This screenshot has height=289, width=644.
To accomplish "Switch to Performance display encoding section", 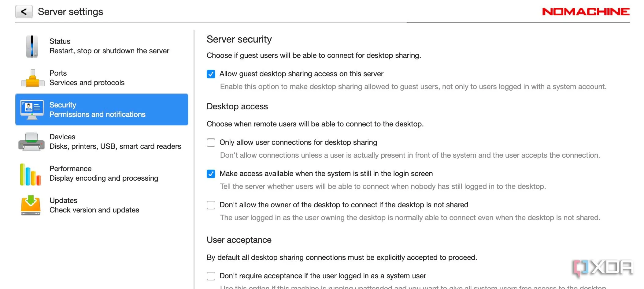I will point(102,174).
